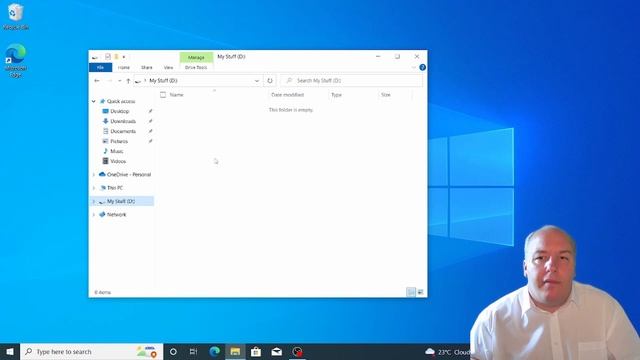Open the File menu tab

pos(100,67)
